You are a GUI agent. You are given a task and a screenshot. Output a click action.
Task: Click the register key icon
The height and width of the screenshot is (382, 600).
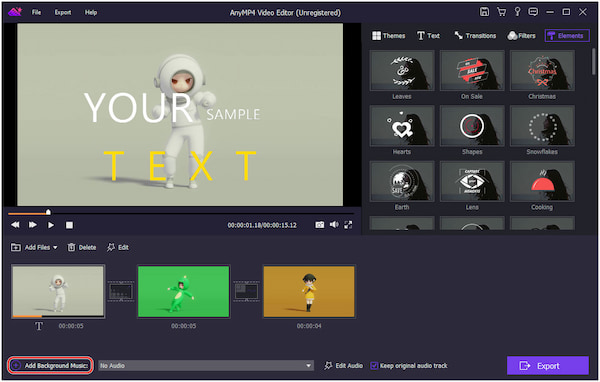(x=517, y=12)
